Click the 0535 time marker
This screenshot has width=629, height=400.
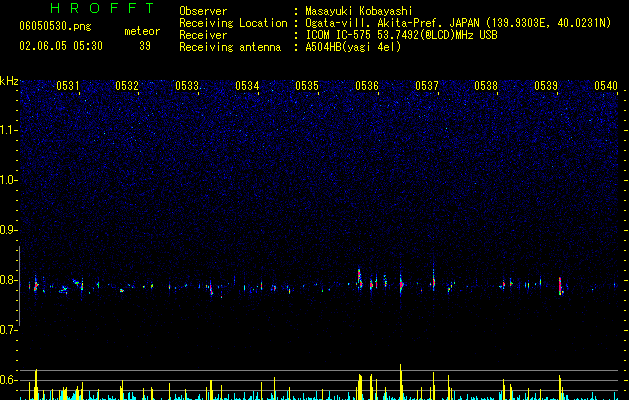click(307, 86)
